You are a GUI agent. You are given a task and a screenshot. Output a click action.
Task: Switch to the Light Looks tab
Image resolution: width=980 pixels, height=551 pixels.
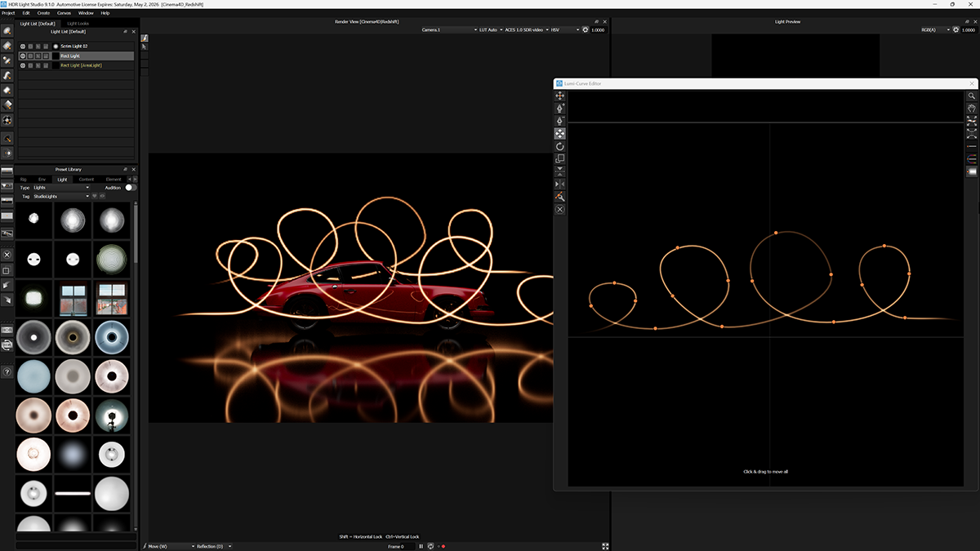tap(78, 23)
